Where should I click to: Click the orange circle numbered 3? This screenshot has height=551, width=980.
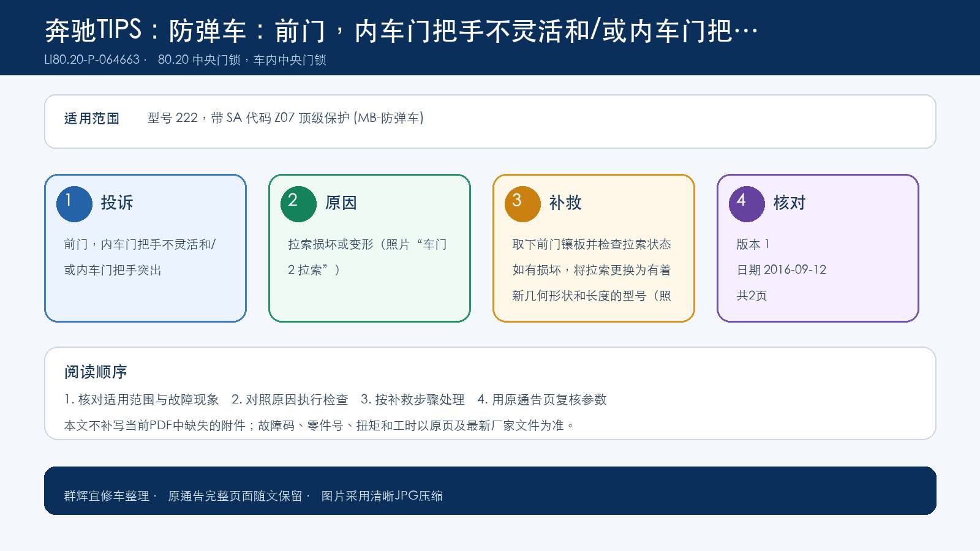pyautogui.click(x=522, y=204)
